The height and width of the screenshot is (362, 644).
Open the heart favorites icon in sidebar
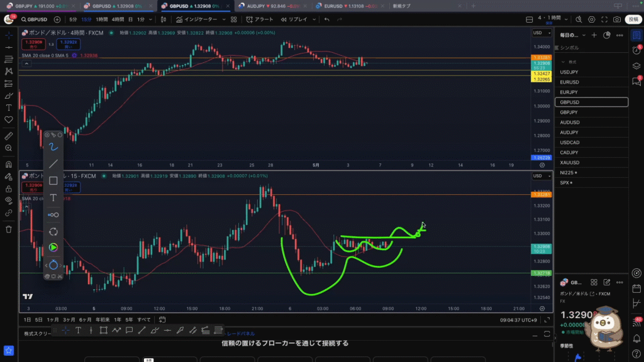(x=9, y=120)
